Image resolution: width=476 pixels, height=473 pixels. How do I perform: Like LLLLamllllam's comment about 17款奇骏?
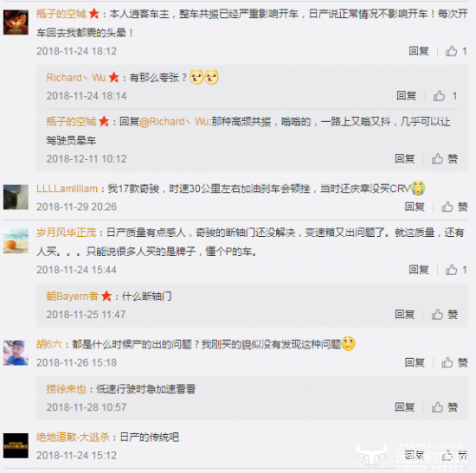pos(447,207)
